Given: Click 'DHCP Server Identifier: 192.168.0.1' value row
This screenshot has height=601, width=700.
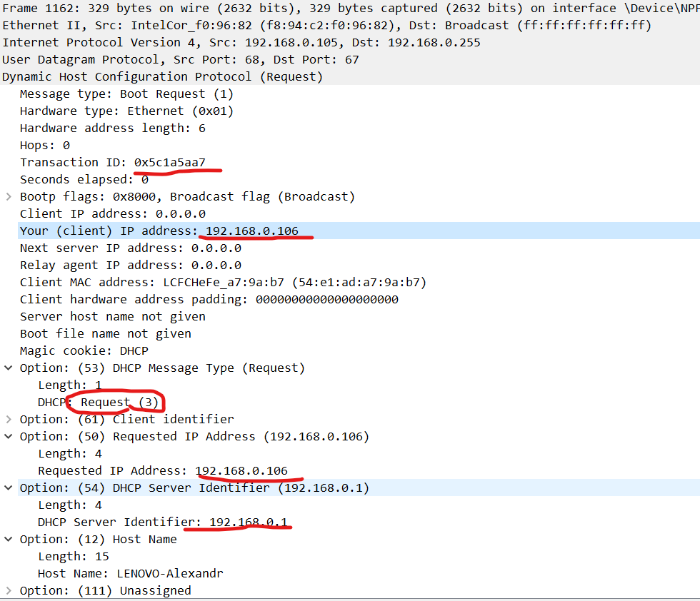Looking at the screenshot, I should [163, 522].
